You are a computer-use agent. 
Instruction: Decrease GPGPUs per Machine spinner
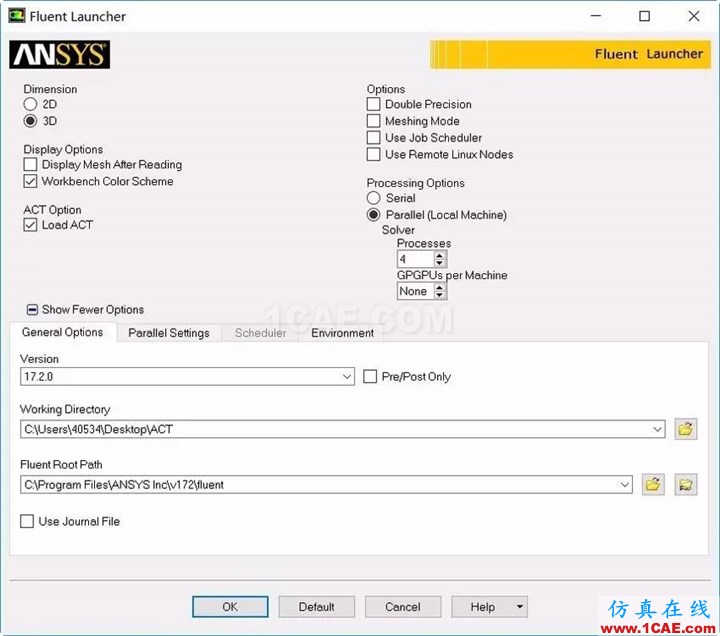point(439,295)
